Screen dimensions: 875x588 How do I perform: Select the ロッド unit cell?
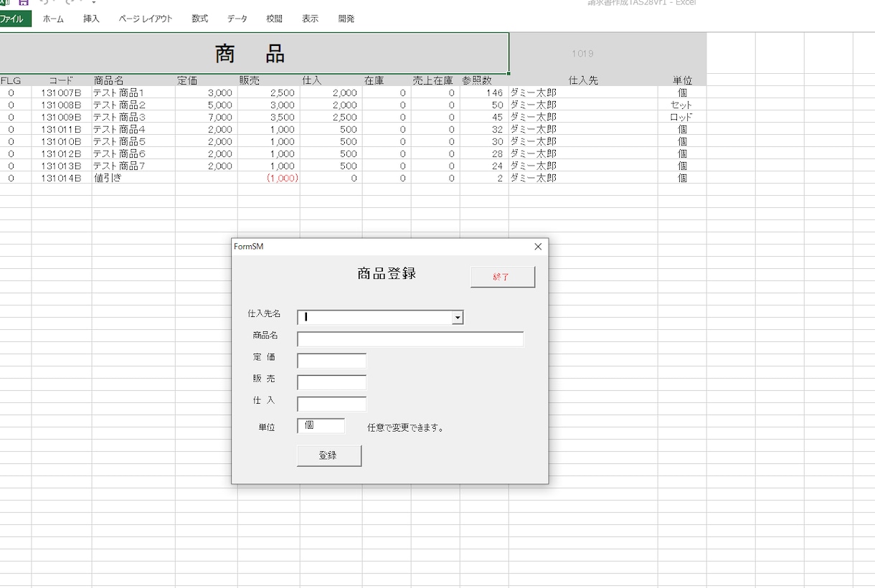click(682, 117)
